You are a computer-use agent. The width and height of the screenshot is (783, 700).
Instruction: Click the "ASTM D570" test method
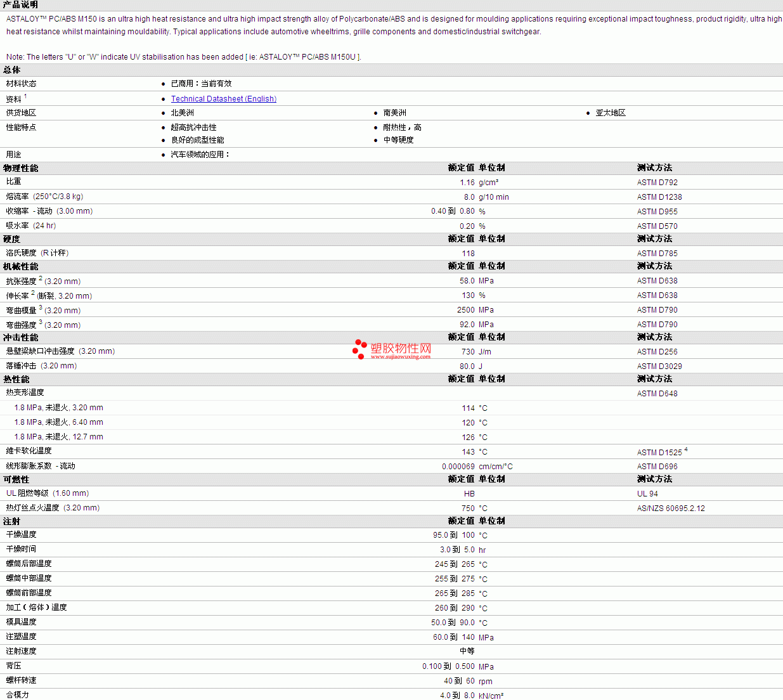657,226
